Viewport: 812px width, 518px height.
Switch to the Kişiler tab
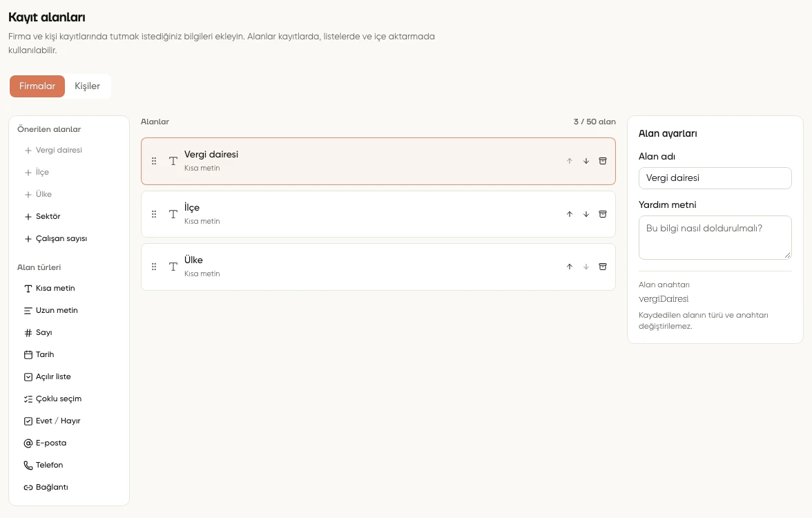(x=87, y=86)
